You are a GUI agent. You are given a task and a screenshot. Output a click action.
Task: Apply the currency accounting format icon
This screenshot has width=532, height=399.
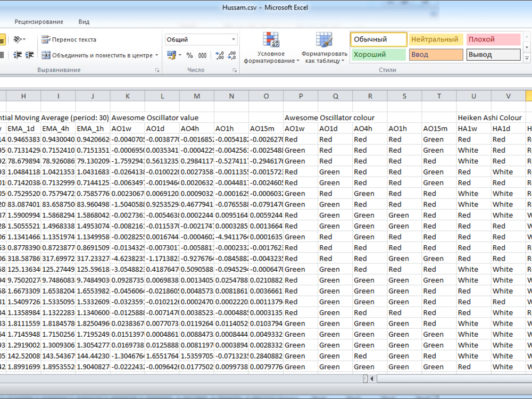(172, 55)
